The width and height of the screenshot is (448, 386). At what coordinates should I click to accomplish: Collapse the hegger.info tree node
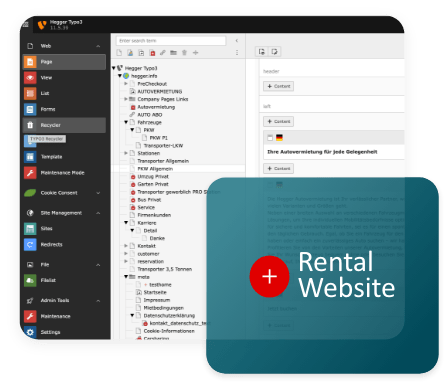(x=120, y=76)
